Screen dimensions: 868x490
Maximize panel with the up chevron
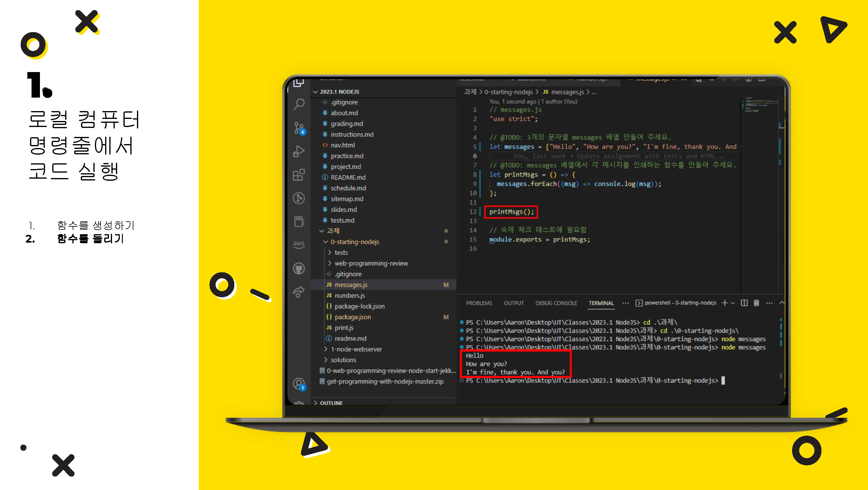click(782, 303)
